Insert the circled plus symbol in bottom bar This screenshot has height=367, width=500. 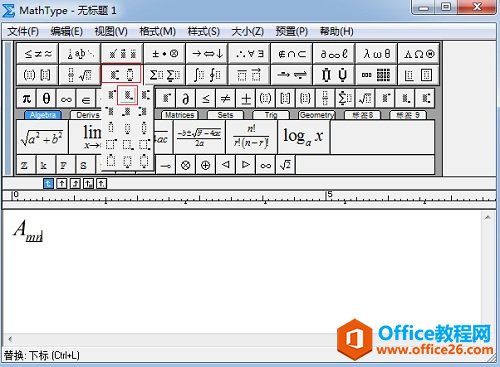206,165
